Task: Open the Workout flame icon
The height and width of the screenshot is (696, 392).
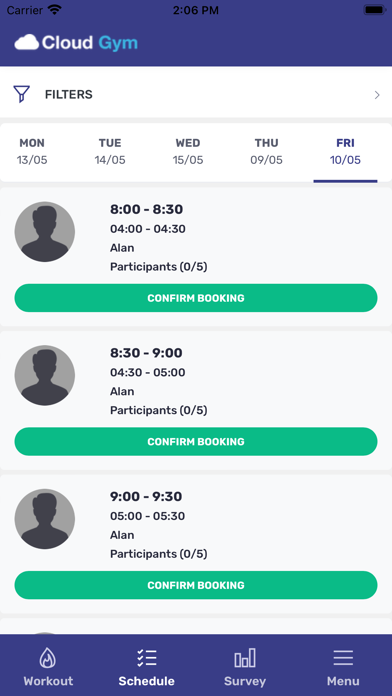Action: tap(48, 658)
